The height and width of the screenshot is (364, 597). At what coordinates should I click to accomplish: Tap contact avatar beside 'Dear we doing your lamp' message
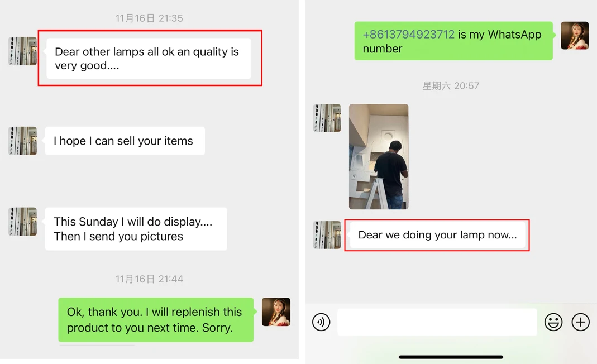(327, 235)
